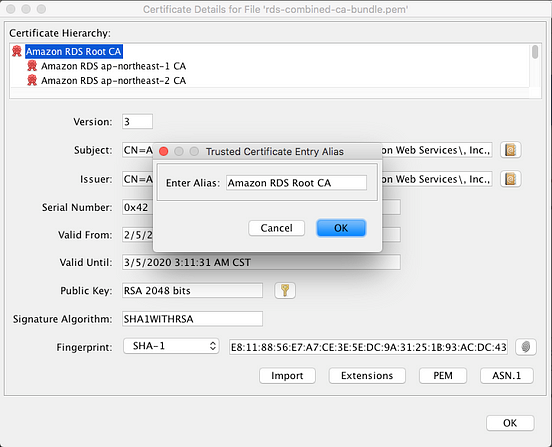552x447 pixels.
Task: Click the Version field showing 3
Action: click(137, 121)
